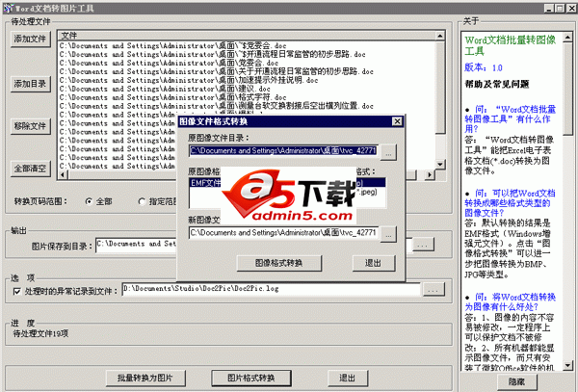Click 待处理文件19项 progress text

40,334
